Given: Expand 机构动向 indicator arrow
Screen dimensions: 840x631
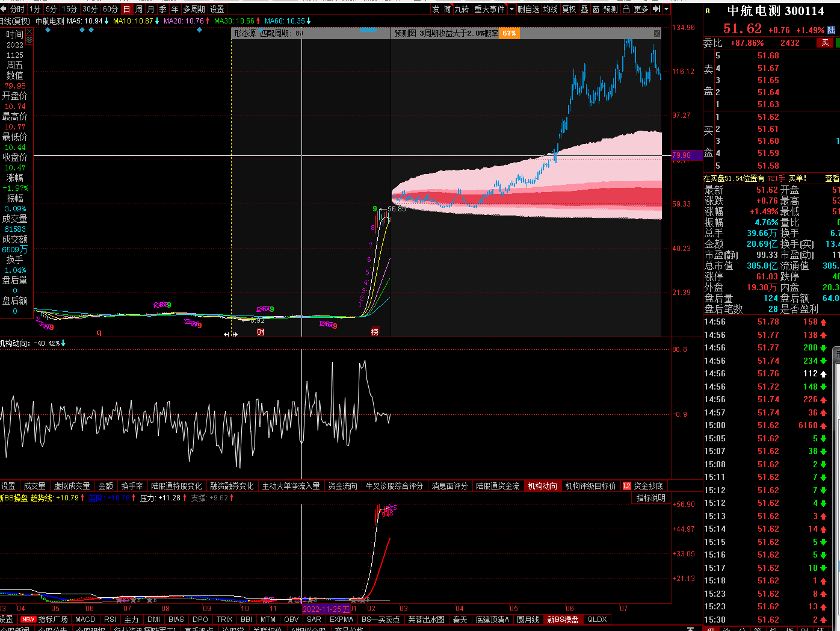Looking at the screenshot, I should pos(63,343).
